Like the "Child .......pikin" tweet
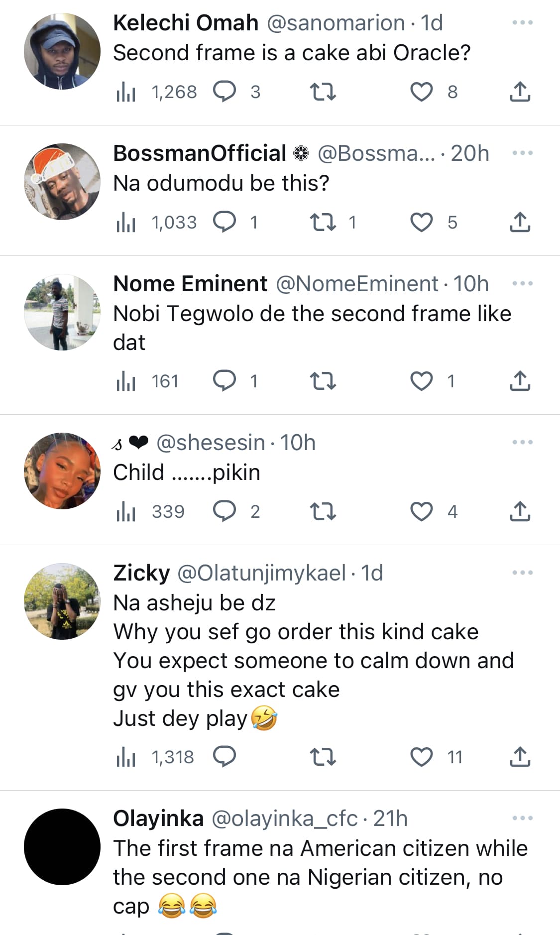 tap(421, 512)
